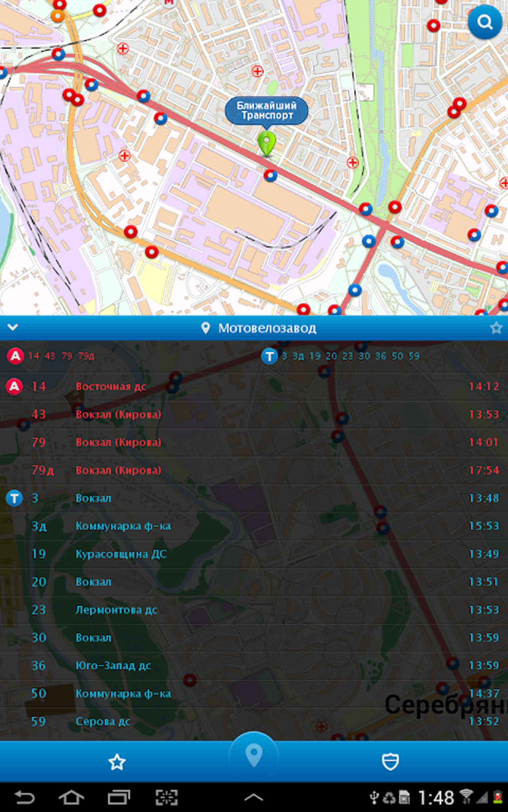508x812 pixels.
Task: Open trolleybus 59 to Серова дс
Action: [254, 721]
